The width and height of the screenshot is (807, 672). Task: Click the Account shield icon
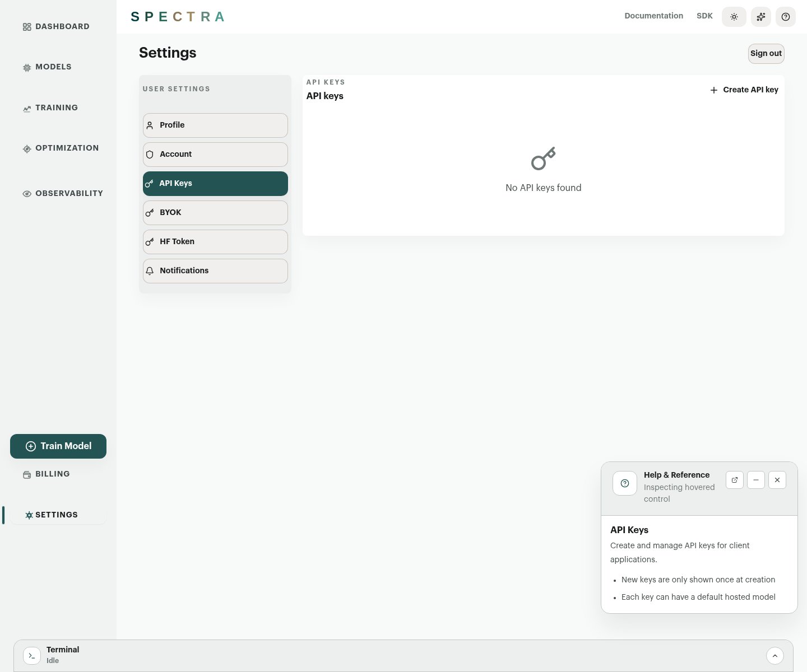(x=150, y=155)
